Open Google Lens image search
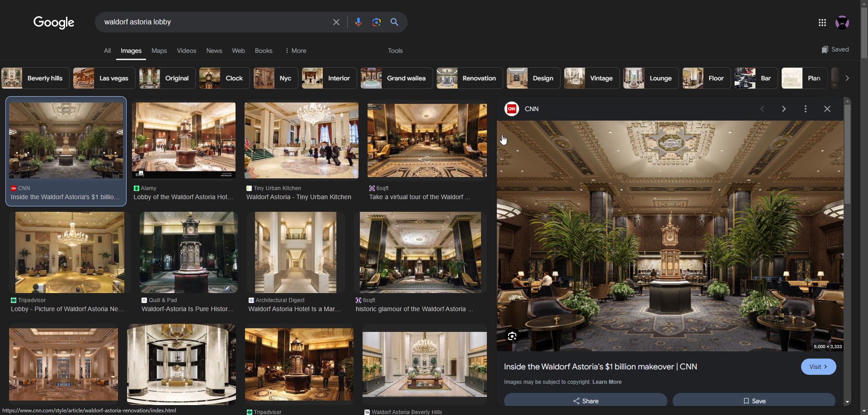The image size is (868, 415). [x=376, y=22]
